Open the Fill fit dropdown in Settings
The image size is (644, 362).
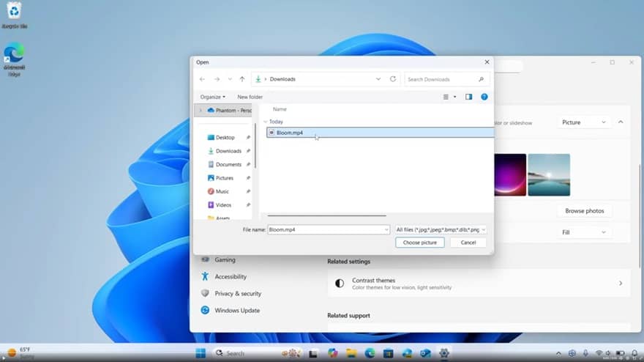coord(584,232)
